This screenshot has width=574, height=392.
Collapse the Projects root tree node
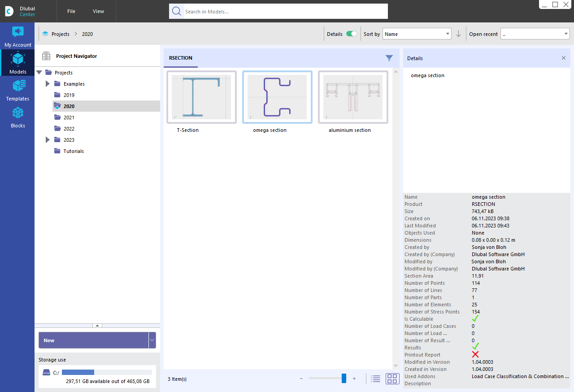coord(39,72)
